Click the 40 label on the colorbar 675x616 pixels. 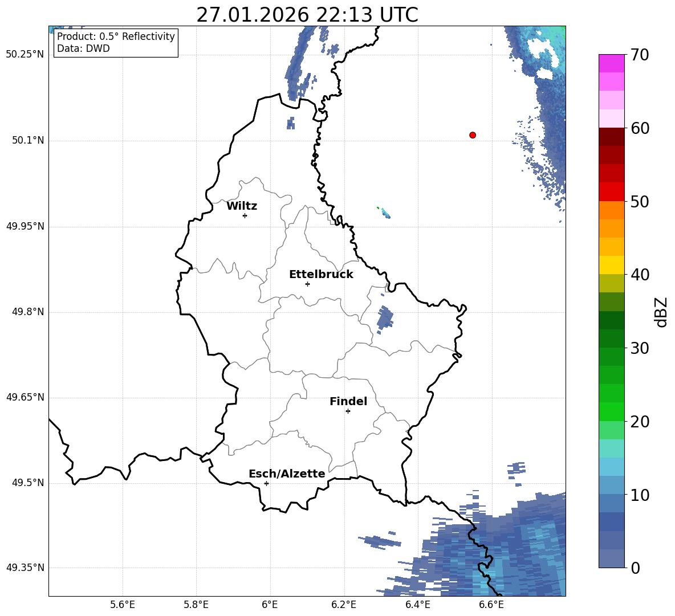click(639, 275)
